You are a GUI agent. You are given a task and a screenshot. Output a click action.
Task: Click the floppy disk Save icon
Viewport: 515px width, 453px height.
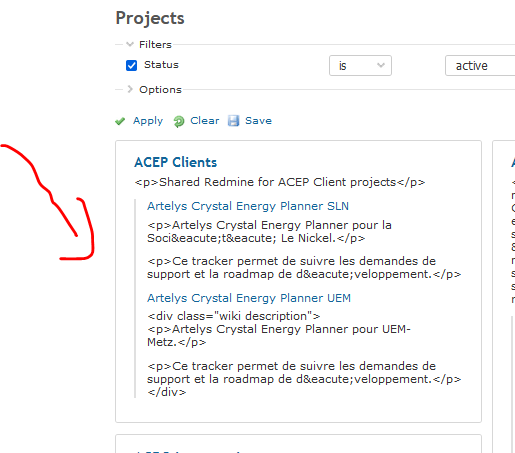tap(233, 121)
